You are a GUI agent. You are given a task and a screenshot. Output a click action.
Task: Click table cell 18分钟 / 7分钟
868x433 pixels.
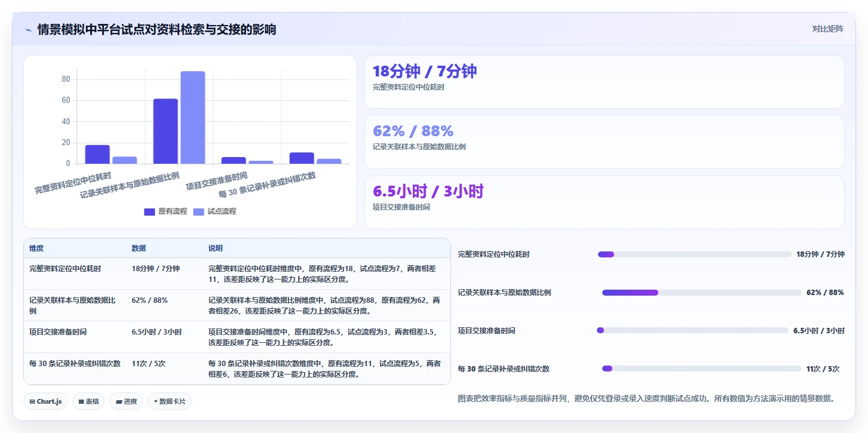pos(156,269)
